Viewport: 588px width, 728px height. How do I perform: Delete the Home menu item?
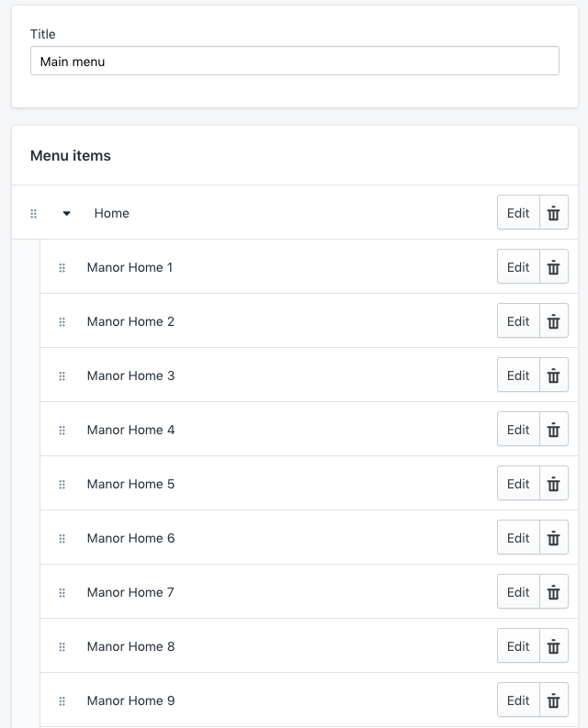[x=553, y=213]
